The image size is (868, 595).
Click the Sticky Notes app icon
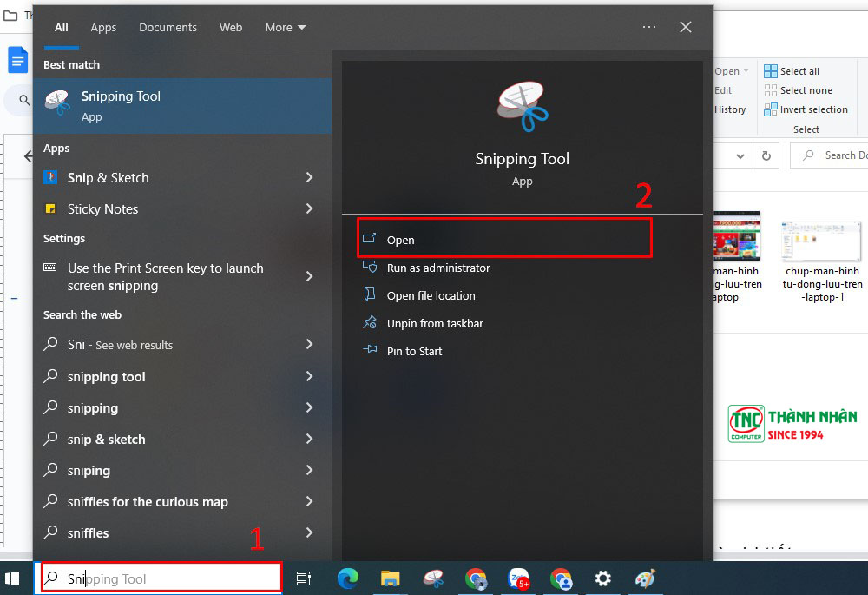50,208
